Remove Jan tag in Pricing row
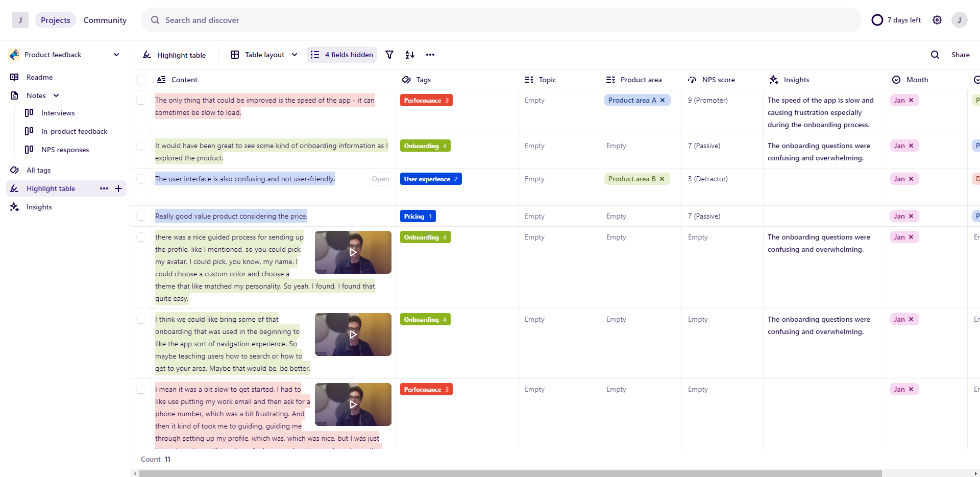Screen dimensions: 980x477 pyautogui.click(x=911, y=216)
